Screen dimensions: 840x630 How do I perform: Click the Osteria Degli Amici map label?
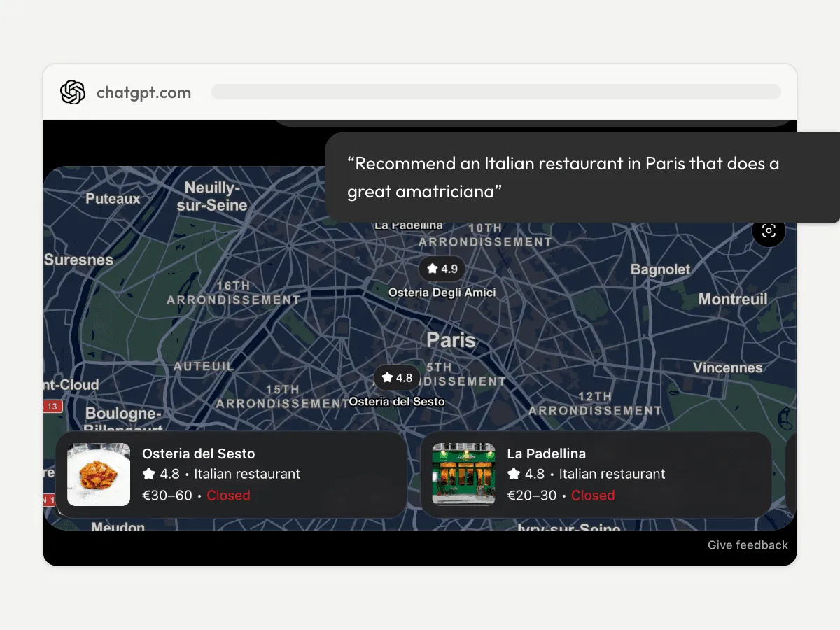coord(442,293)
